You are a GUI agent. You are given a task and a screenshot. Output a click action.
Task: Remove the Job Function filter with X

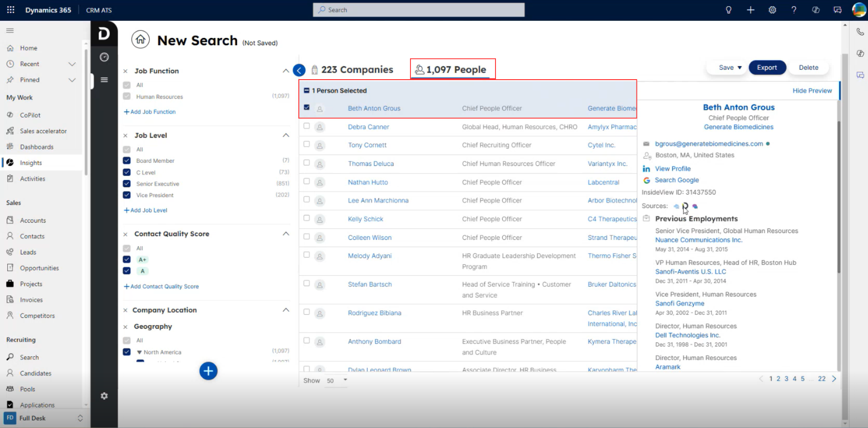(125, 71)
